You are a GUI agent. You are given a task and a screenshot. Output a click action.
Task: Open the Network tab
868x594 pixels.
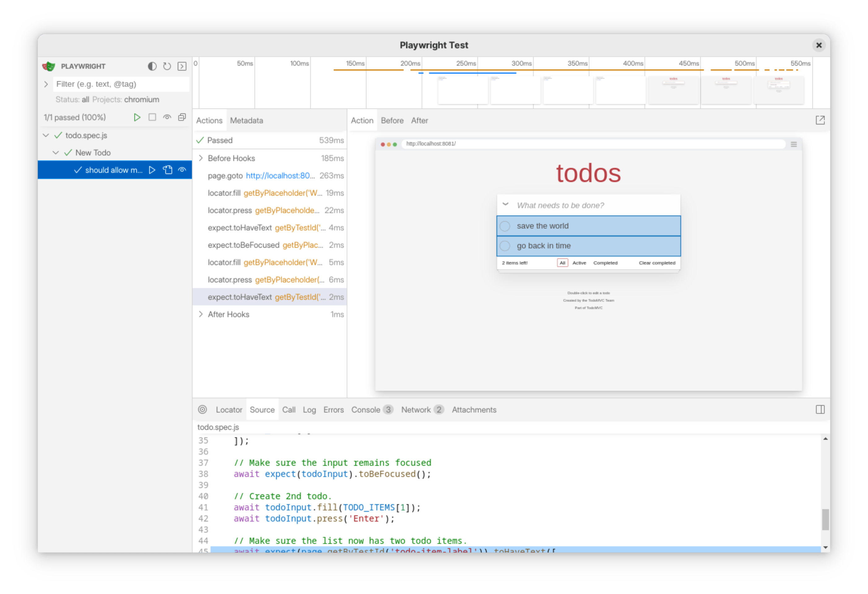[x=423, y=410]
